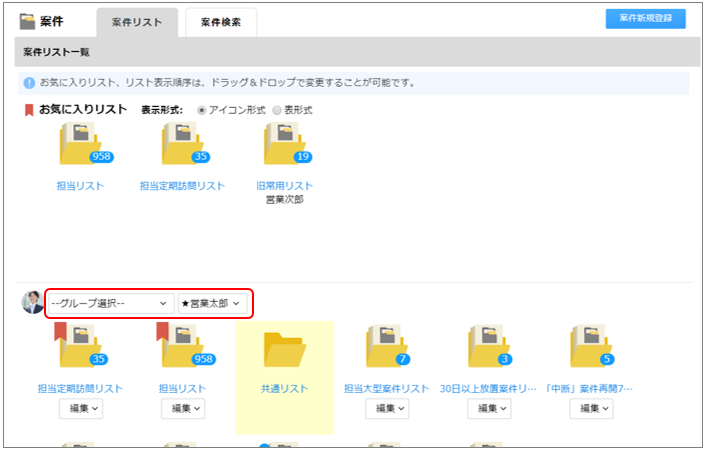This screenshot has height=450, width=705.
Task: Click the info icon in the blue notice bar
Action: [x=29, y=83]
